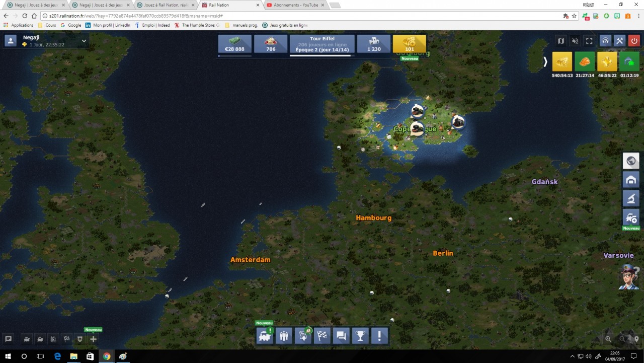Open the engine house station button
The height and width of the screenshot is (363, 644).
click(631, 180)
